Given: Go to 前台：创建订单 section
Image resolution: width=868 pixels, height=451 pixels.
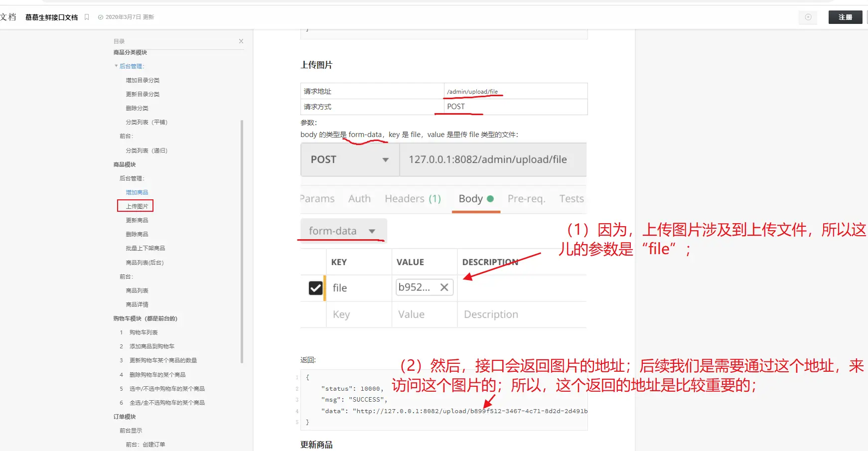Looking at the screenshot, I should tap(145, 445).
